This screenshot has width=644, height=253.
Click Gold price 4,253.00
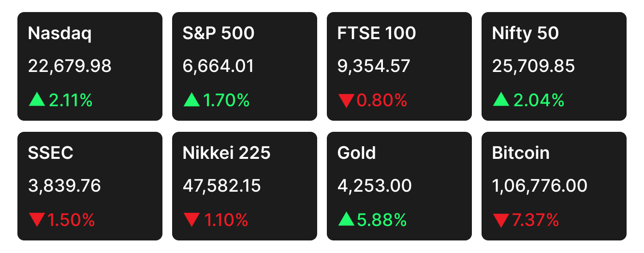tap(375, 186)
